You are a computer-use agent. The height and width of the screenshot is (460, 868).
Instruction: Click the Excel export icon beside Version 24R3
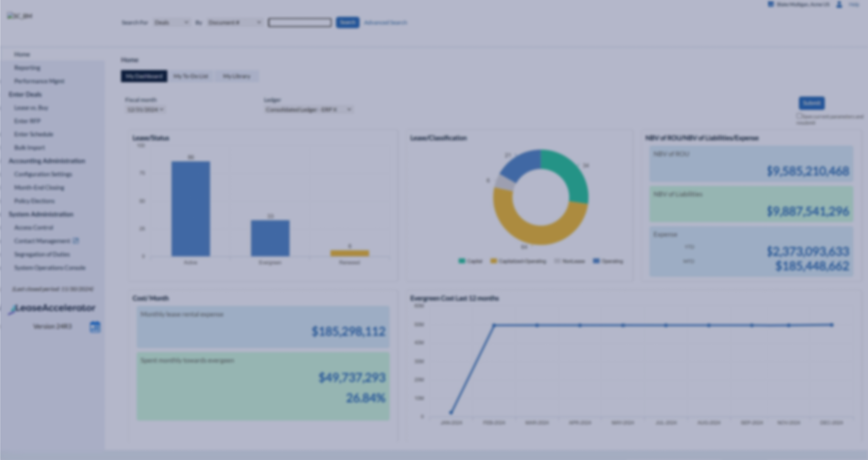pyautogui.click(x=95, y=327)
